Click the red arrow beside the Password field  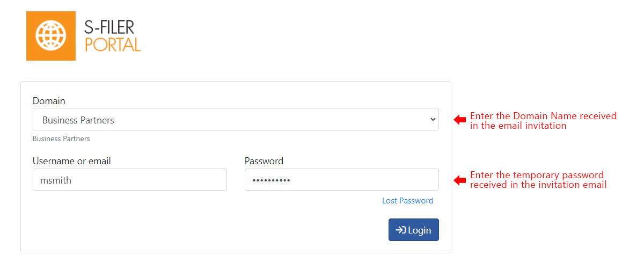click(x=460, y=180)
